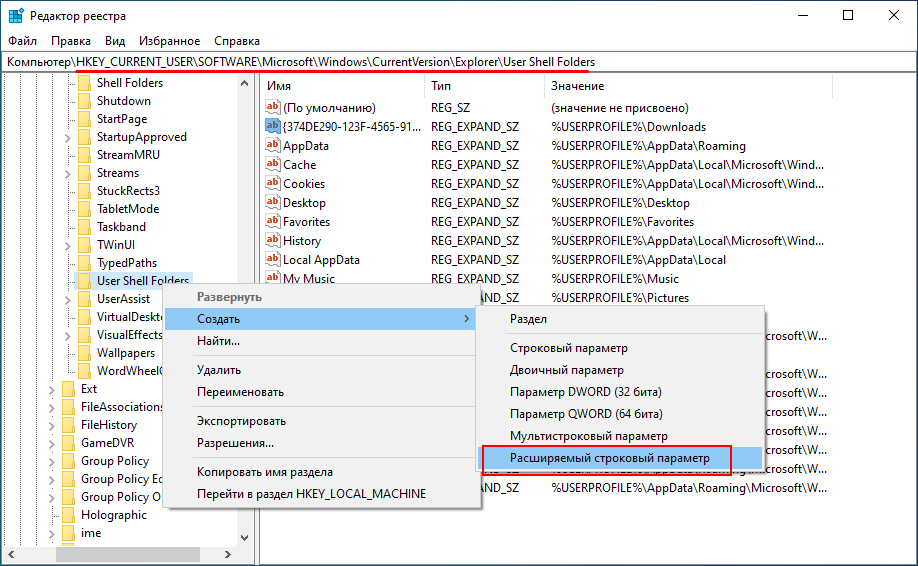
Task: Open the Справка menu
Action: [237, 41]
